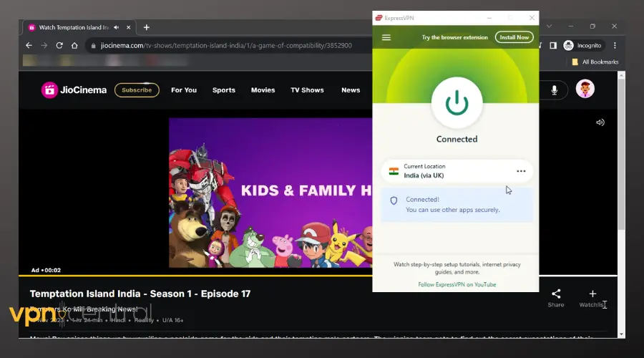Click the Kids & Family ad video
This screenshot has height=358, width=644.
coord(270,193)
